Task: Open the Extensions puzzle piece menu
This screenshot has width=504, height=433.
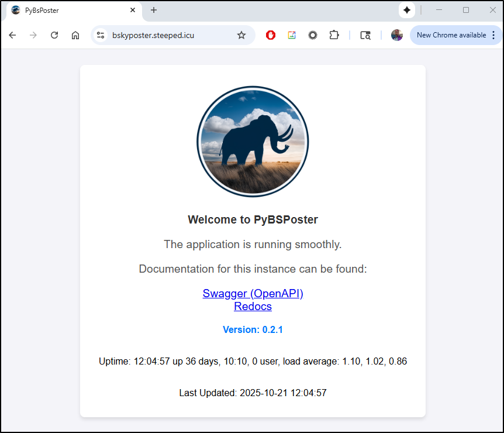Action: pyautogui.click(x=334, y=35)
